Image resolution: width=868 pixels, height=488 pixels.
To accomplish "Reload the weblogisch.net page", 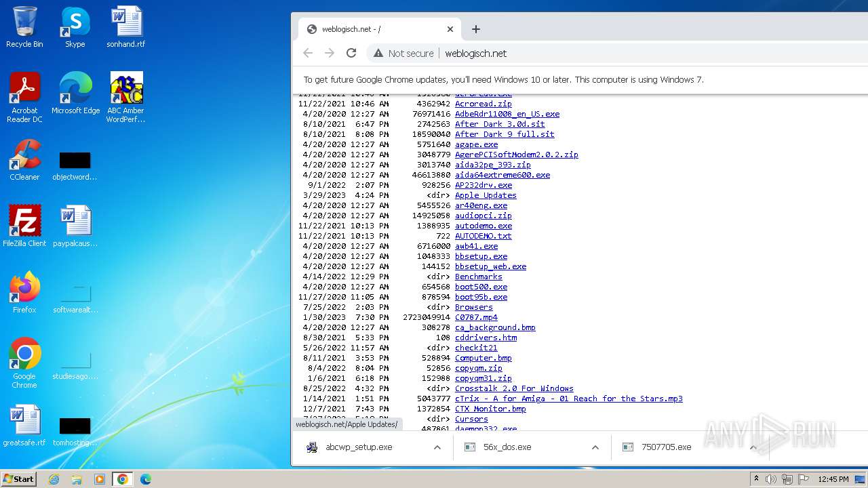I will [x=351, y=53].
